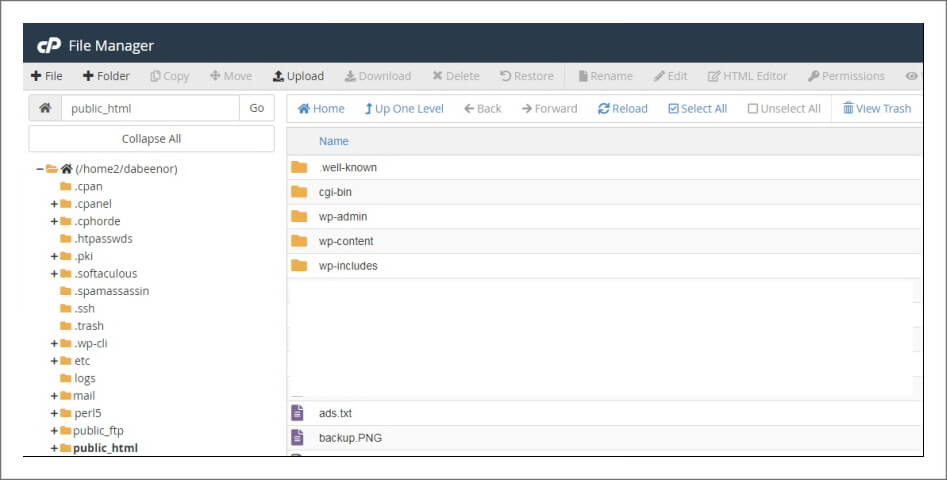The width and height of the screenshot is (947, 480).
Task: Click the Rename toolbar button
Action: [605, 76]
